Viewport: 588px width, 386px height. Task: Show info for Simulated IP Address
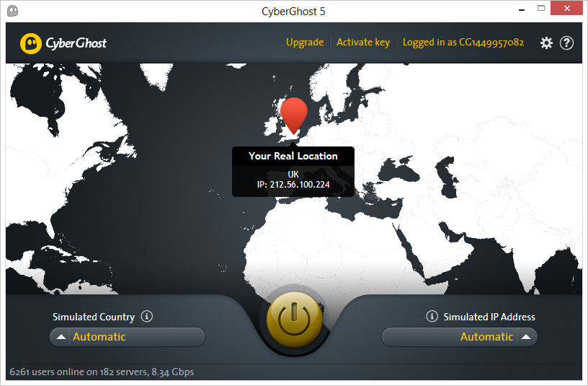pos(432,317)
